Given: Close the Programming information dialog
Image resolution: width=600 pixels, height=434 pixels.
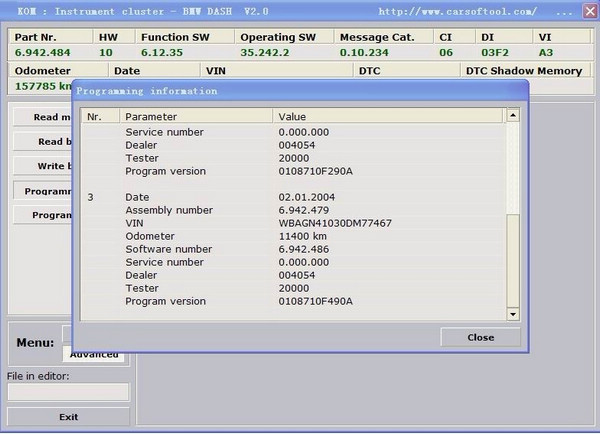Looking at the screenshot, I should coord(480,337).
